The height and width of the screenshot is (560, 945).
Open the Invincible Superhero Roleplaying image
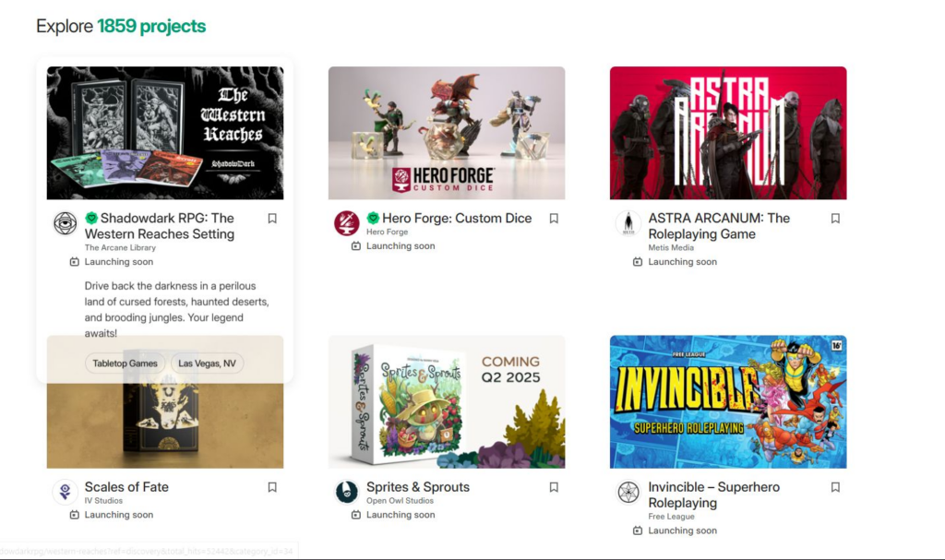pos(728,401)
